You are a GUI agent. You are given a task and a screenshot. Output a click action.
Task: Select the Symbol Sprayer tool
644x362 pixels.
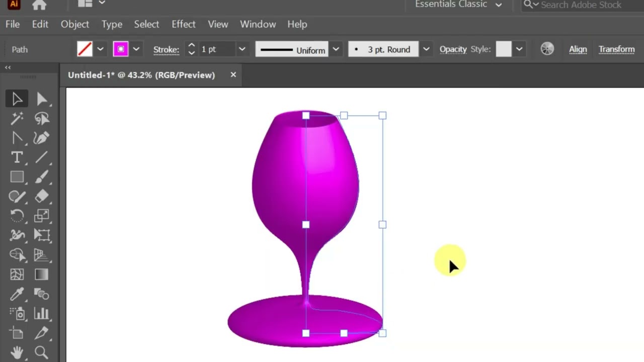pyautogui.click(x=17, y=314)
